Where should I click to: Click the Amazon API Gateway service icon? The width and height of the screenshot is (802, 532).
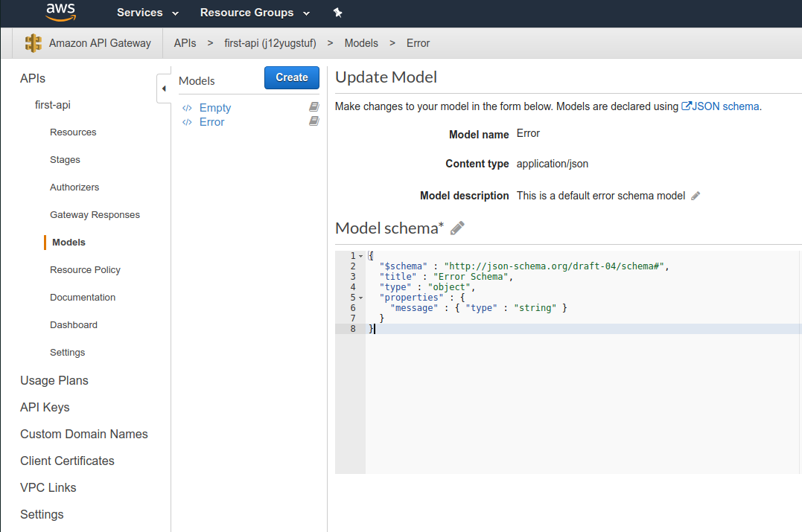pyautogui.click(x=34, y=43)
